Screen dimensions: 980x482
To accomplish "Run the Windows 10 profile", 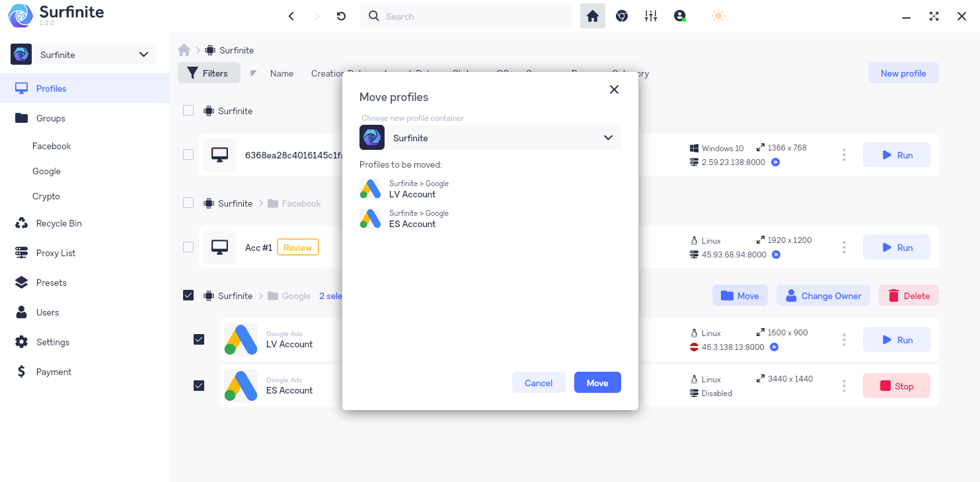I will click(897, 155).
